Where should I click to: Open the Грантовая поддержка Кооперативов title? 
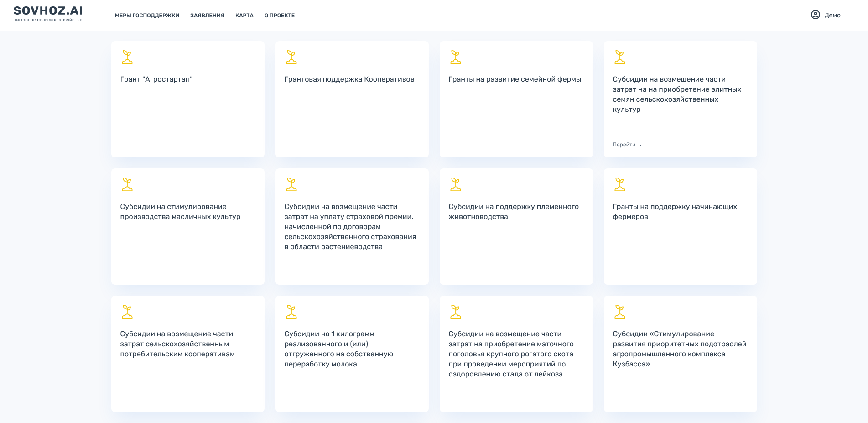(349, 79)
